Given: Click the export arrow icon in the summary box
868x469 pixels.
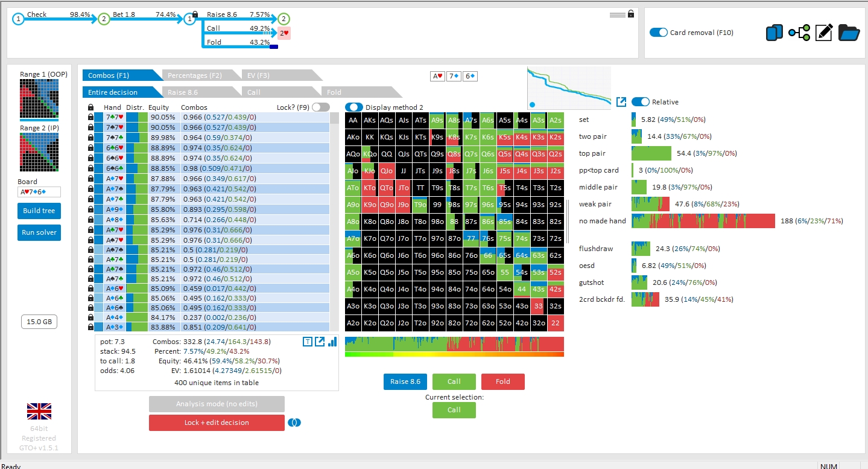Looking at the screenshot, I should (320, 342).
